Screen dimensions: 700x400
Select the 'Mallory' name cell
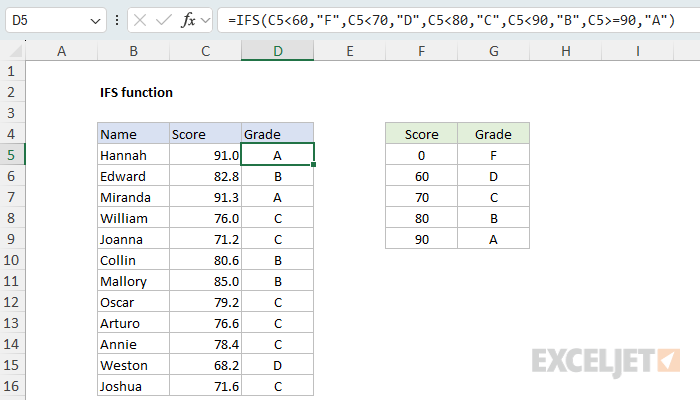pos(133,281)
